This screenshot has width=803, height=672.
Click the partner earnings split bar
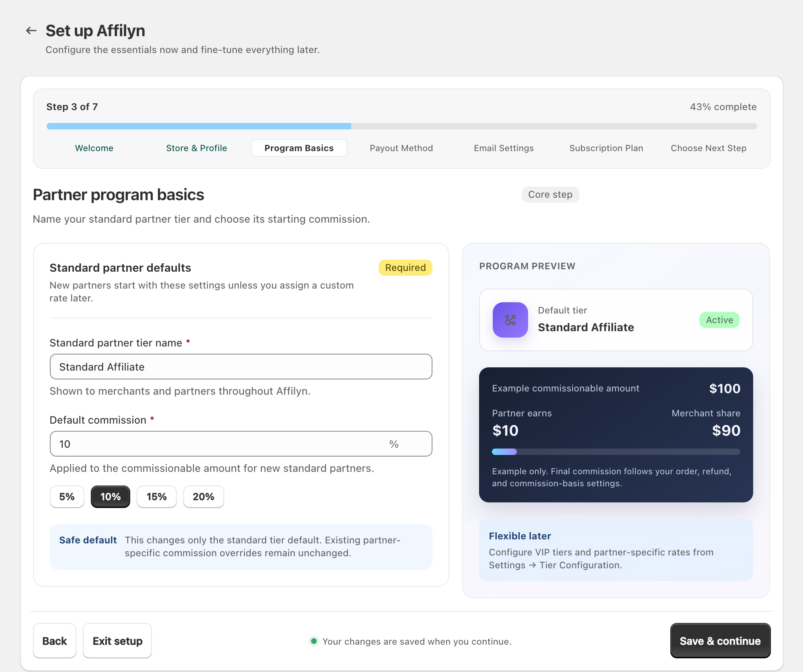(616, 452)
